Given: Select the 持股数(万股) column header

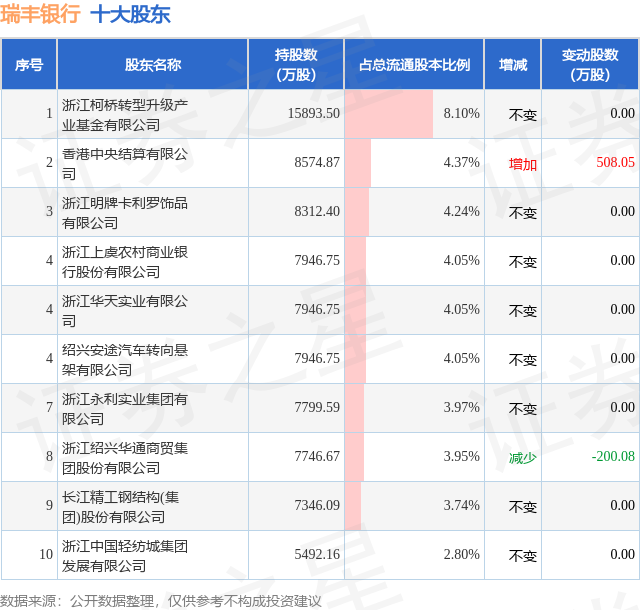Looking at the screenshot, I should pos(296,65).
